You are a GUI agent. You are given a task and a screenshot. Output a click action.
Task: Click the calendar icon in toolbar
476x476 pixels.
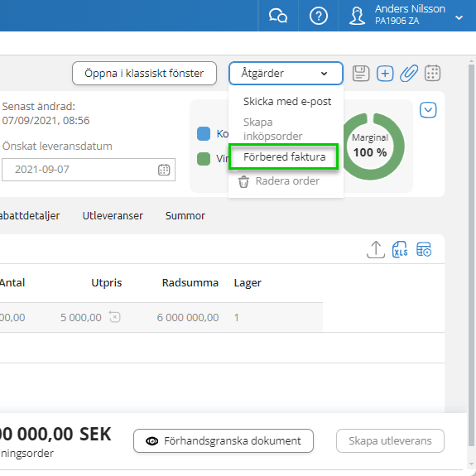point(432,73)
